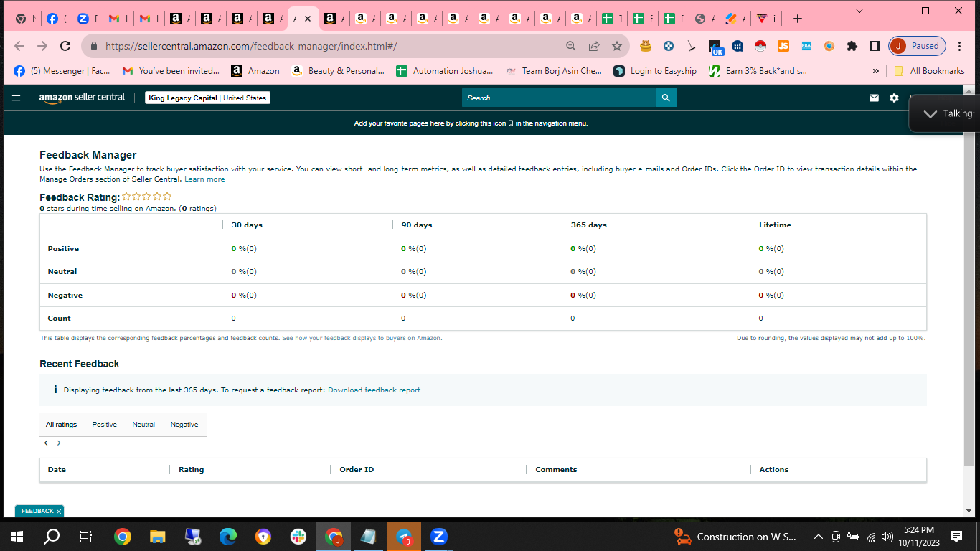Image resolution: width=980 pixels, height=551 pixels.
Task: Click the Paused profile button
Action: [x=918, y=46]
